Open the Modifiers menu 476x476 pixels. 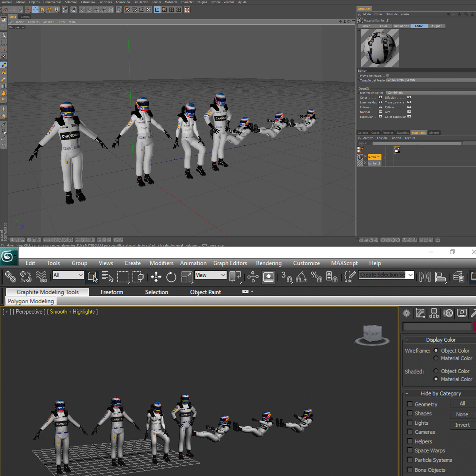click(x=161, y=263)
